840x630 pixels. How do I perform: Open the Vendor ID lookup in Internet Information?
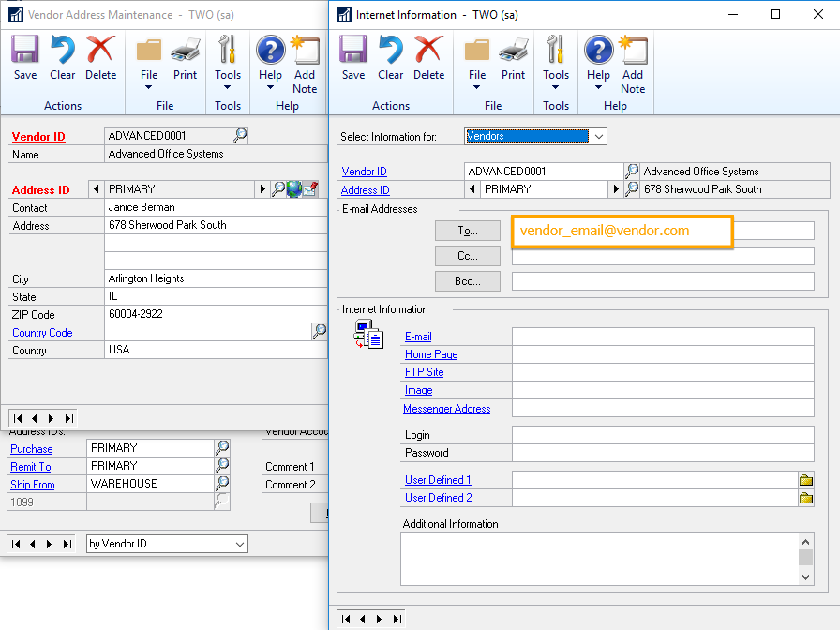[x=632, y=172]
